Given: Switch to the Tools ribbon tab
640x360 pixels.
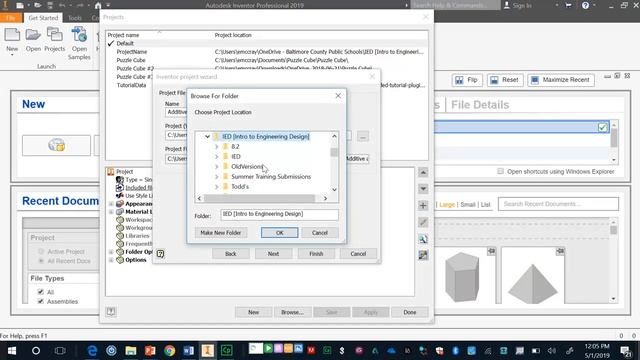Looking at the screenshot, I should pyautogui.click(x=75, y=18).
